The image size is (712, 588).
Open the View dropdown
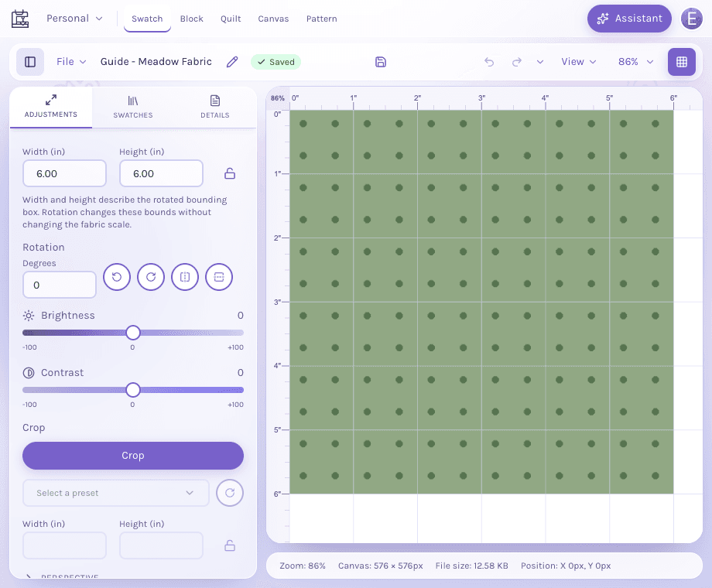pyautogui.click(x=579, y=62)
